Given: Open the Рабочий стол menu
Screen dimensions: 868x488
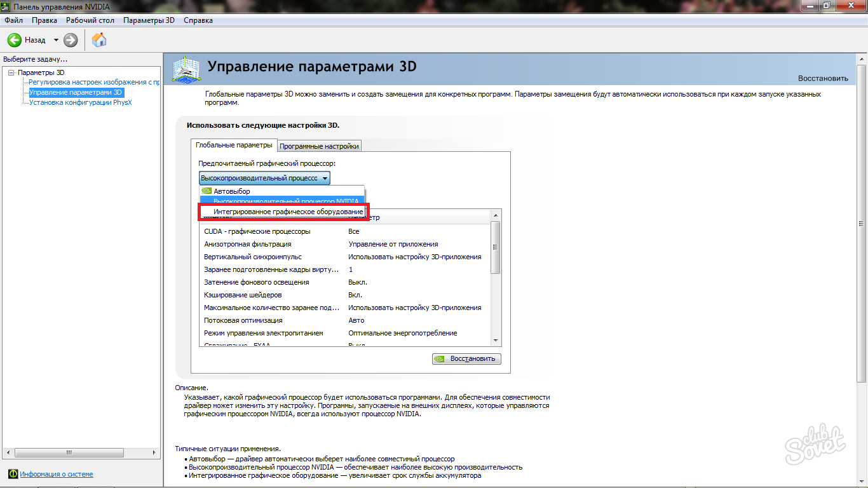Looking at the screenshot, I should (x=90, y=20).
